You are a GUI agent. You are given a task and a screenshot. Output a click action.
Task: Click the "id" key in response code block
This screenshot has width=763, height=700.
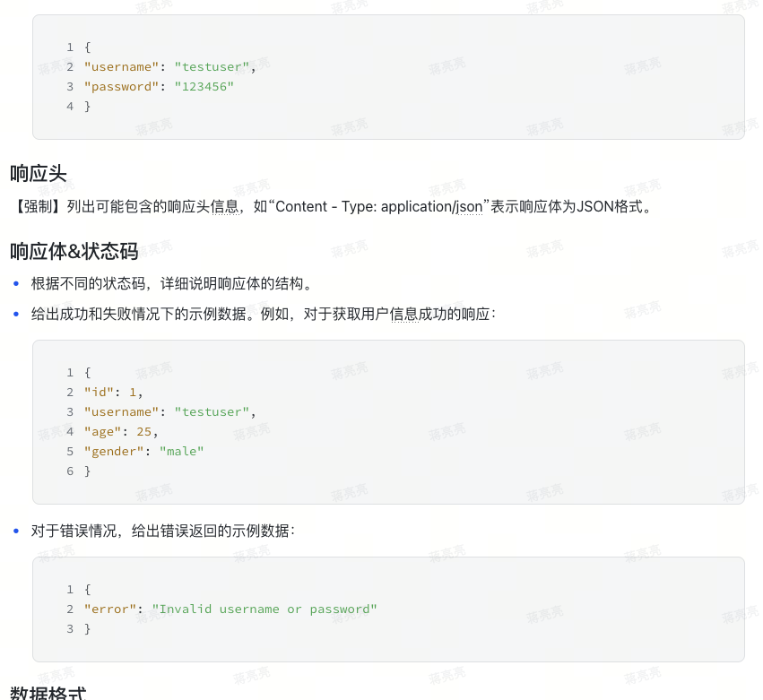coord(99,392)
